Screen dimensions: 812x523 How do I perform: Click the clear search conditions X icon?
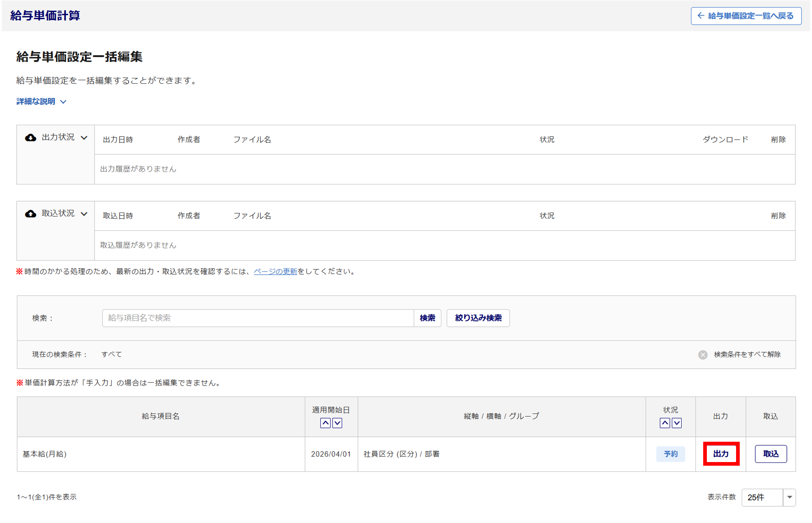[x=703, y=355]
